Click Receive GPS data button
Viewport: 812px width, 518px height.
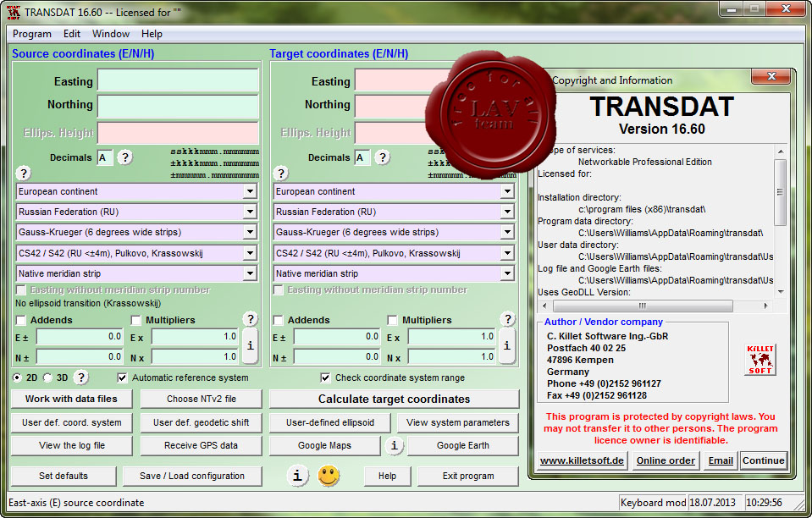(x=202, y=445)
